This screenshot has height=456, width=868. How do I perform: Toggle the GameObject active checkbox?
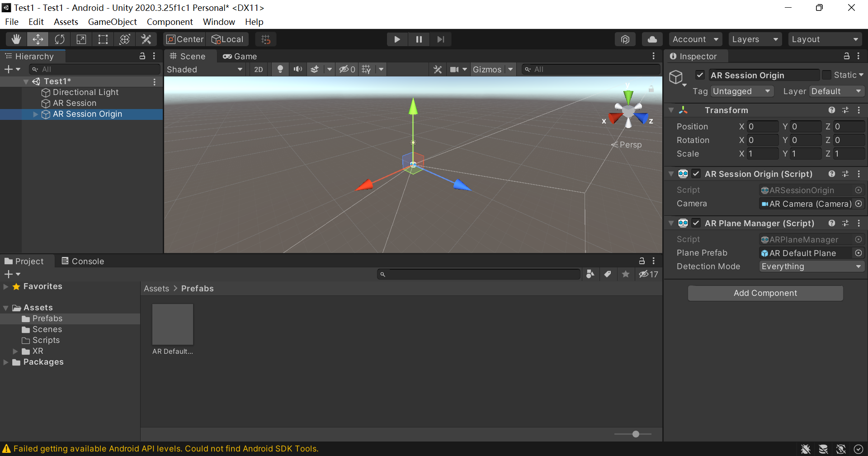pyautogui.click(x=700, y=75)
